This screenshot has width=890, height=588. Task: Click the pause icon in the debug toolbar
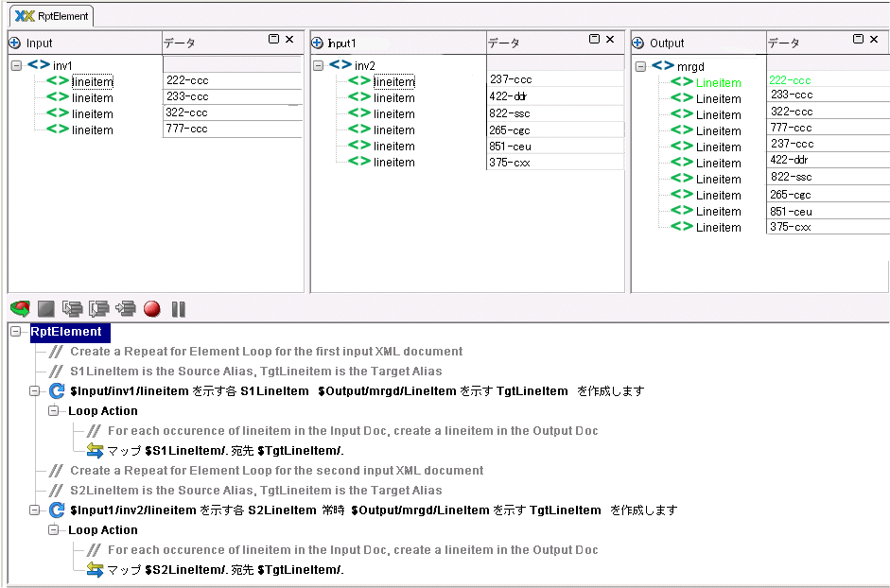[178, 309]
